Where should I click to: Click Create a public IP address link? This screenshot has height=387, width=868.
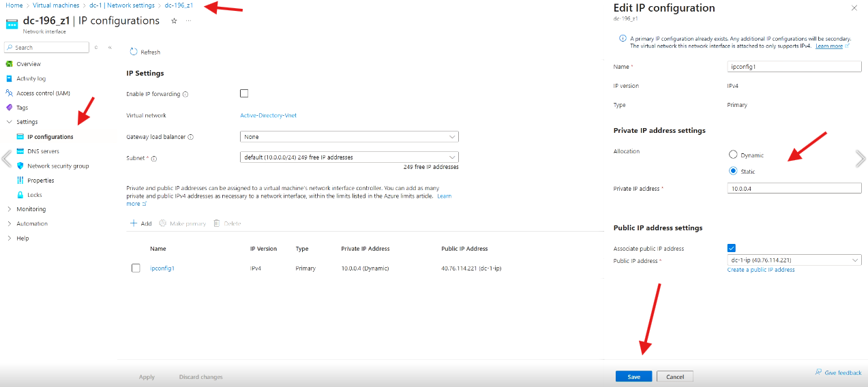[761, 270]
